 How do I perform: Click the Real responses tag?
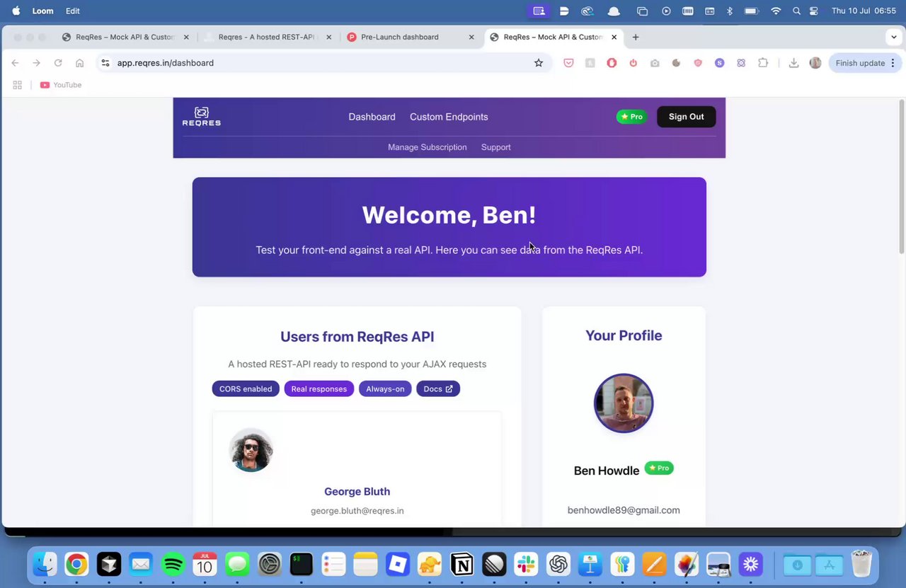coord(319,388)
